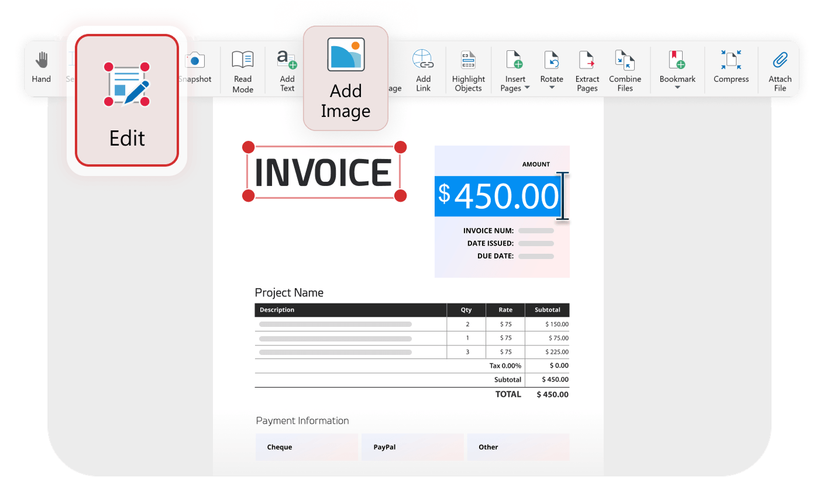Take a Snapshot with camera icon

(x=195, y=68)
